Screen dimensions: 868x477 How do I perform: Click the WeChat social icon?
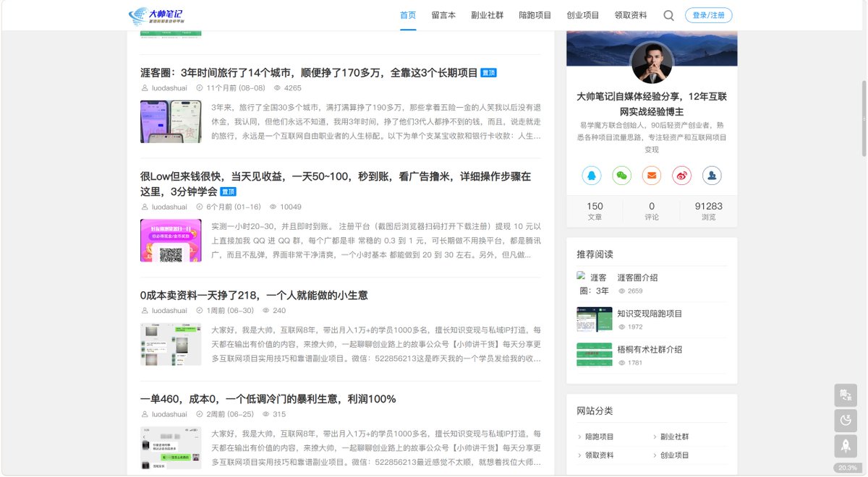pyautogui.click(x=622, y=175)
